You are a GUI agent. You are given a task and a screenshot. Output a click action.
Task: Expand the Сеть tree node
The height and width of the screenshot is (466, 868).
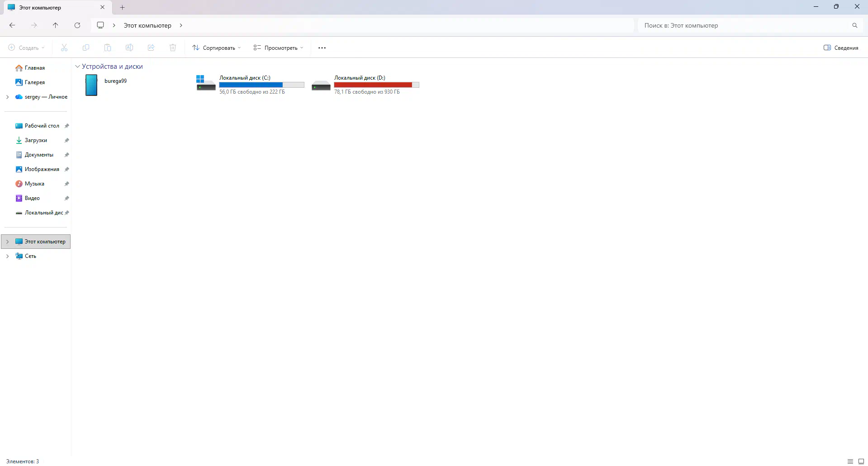(7, 256)
